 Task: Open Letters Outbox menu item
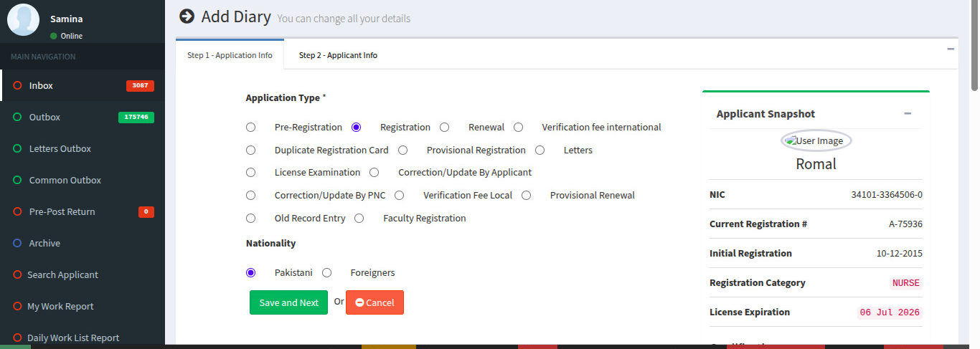(x=83, y=148)
